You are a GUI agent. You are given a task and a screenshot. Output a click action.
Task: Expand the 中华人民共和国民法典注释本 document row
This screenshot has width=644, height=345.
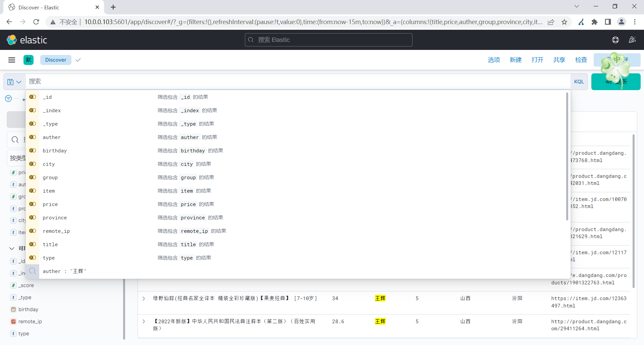pos(144,322)
